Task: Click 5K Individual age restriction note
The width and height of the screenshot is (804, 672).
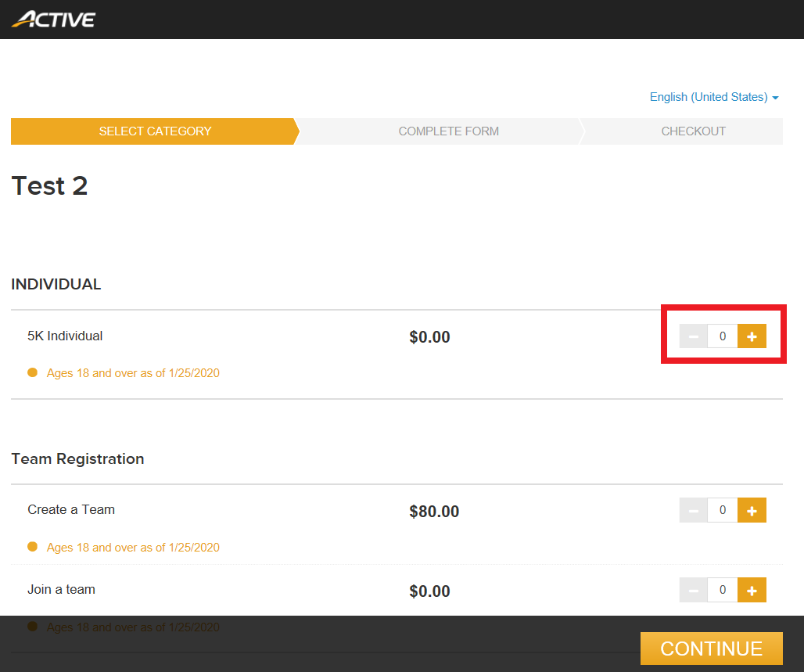Action: tap(133, 373)
